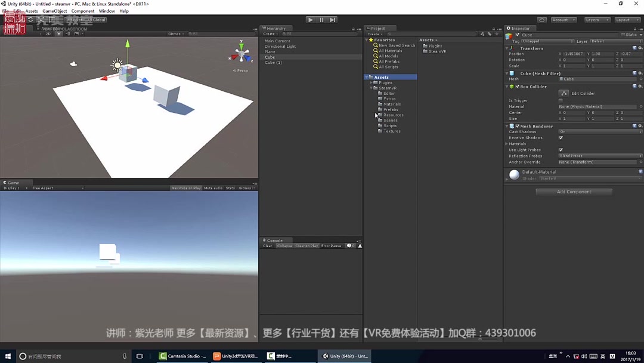Image resolution: width=644 pixels, height=363 pixels.
Task: Select the Default-Material sphere preview icon
Action: 513,174
